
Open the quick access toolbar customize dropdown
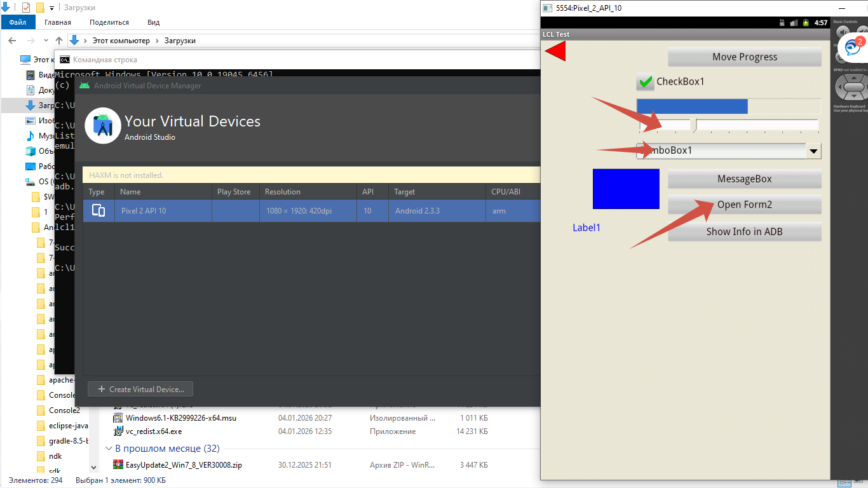(x=51, y=8)
